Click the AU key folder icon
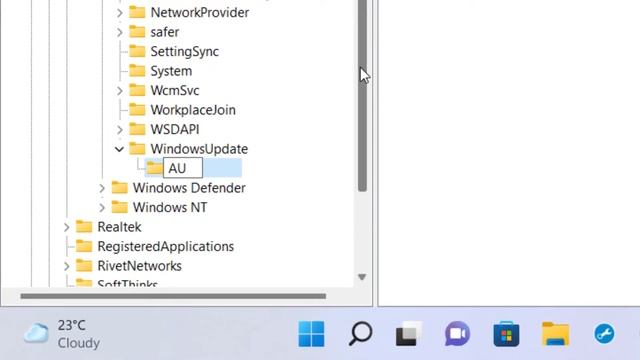This screenshot has height=360, width=640. coord(154,168)
